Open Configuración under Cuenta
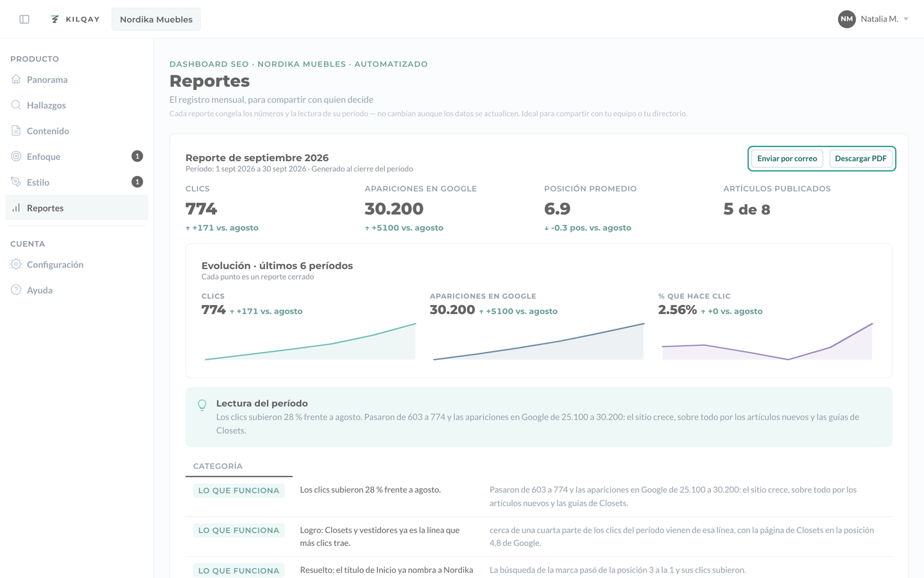This screenshot has height=578, width=924. tap(76, 265)
